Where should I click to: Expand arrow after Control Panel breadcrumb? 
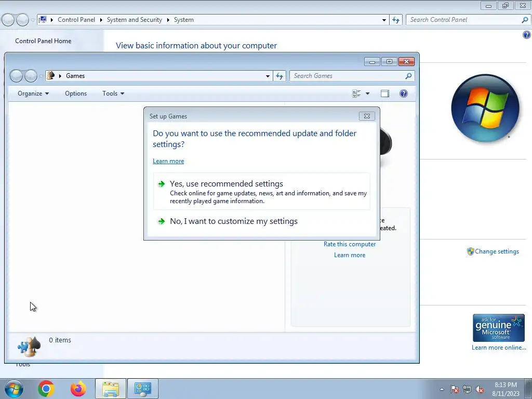point(101,20)
